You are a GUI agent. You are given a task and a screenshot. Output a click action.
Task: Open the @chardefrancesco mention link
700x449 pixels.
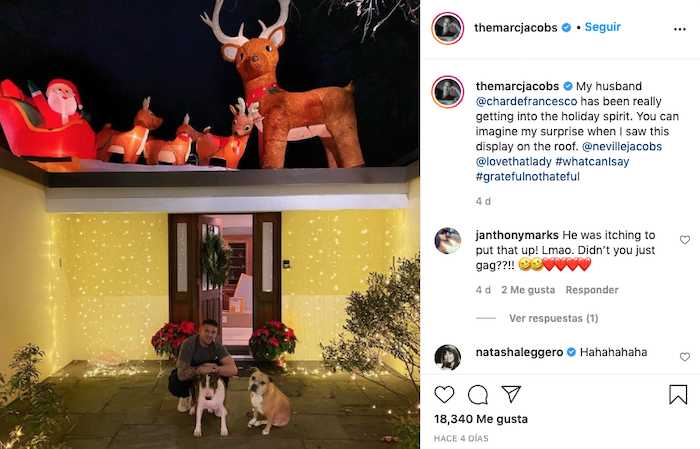tap(526, 101)
